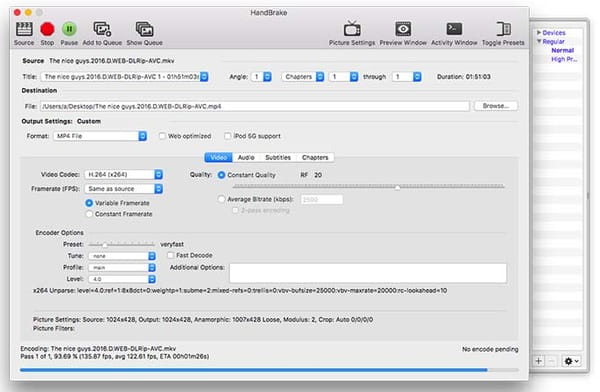The width and height of the screenshot is (600, 392).
Task: Select the Normal preset
Action: click(x=562, y=50)
